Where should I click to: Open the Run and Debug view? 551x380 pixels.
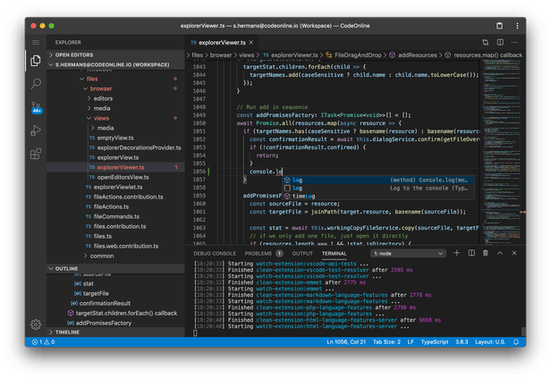[35, 130]
